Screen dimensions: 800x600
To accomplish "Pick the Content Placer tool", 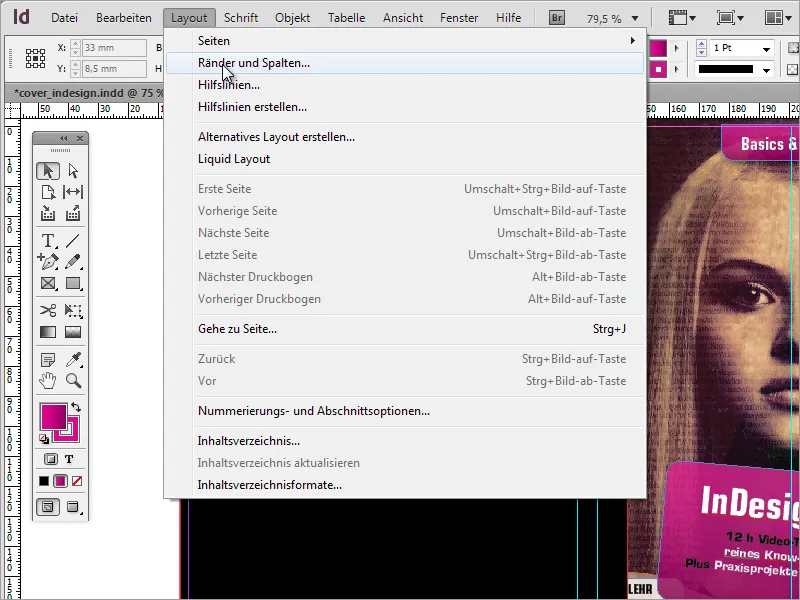I will tap(73, 213).
